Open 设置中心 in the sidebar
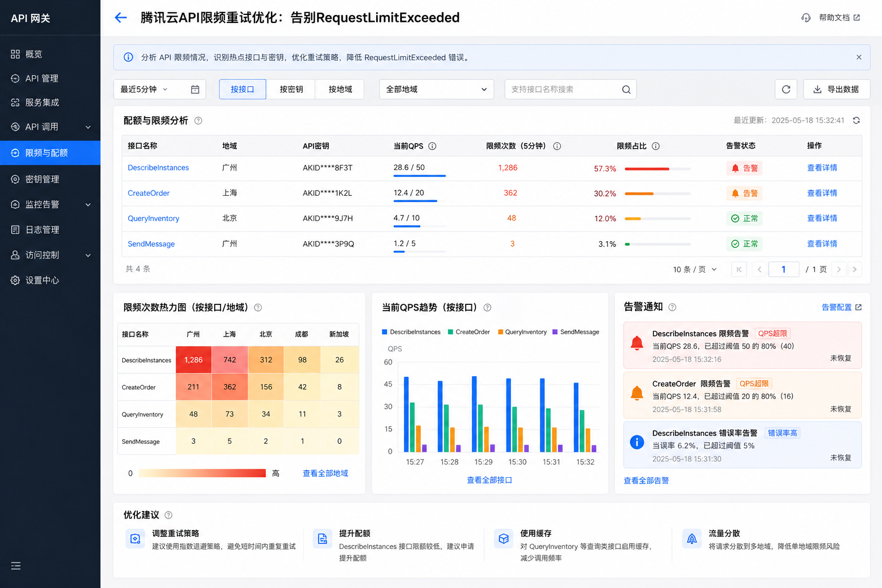 pos(50,280)
